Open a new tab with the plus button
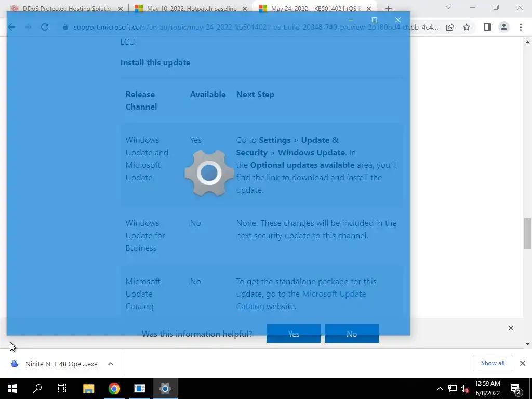532x399 pixels. point(389,8)
